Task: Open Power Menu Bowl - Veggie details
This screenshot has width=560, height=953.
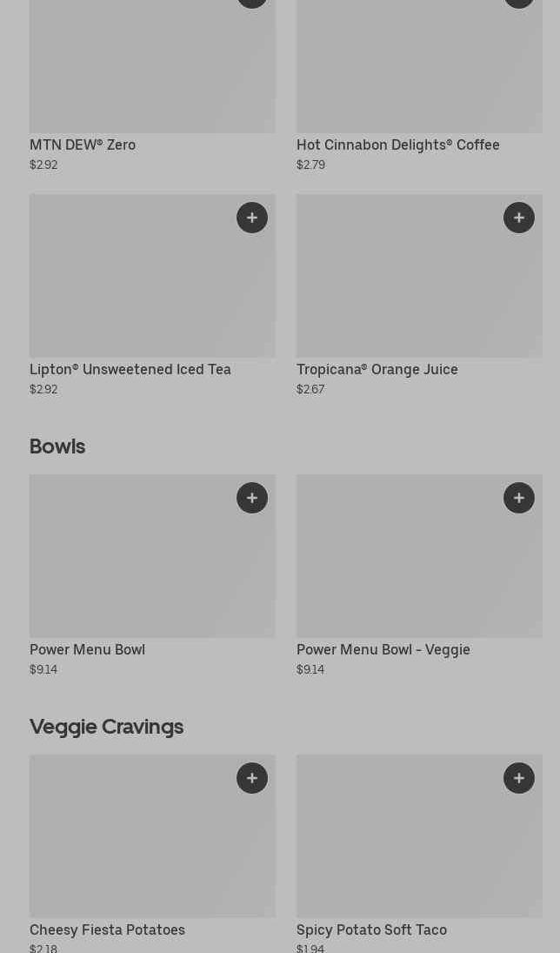Action: [x=383, y=650]
